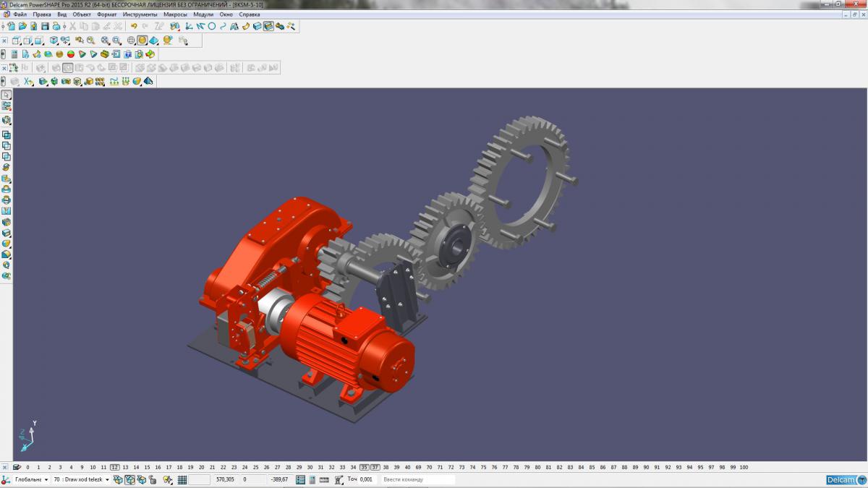
Task: Switch to wireframe display with the globe icon
Action: pos(131,40)
